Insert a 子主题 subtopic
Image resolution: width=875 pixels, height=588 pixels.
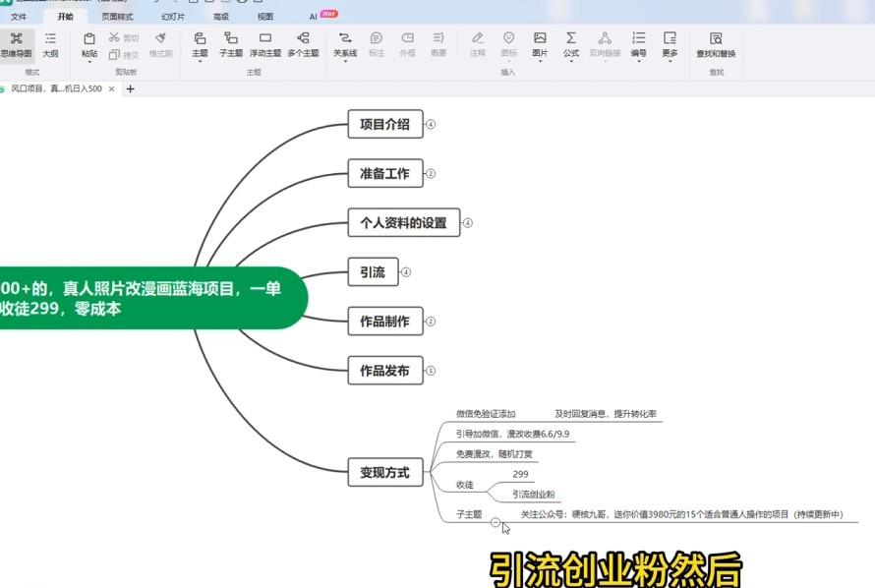(x=231, y=43)
